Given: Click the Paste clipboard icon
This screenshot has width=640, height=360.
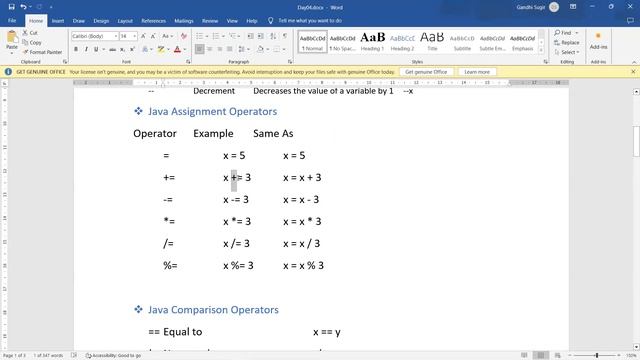Looking at the screenshot, I should [x=12, y=37].
